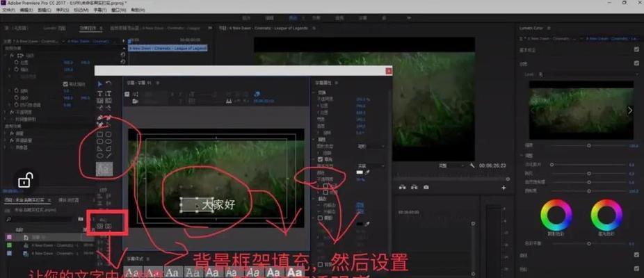Screen dimensions: 644x278
Task: Select the Vertical Type tool
Action: point(108,93)
